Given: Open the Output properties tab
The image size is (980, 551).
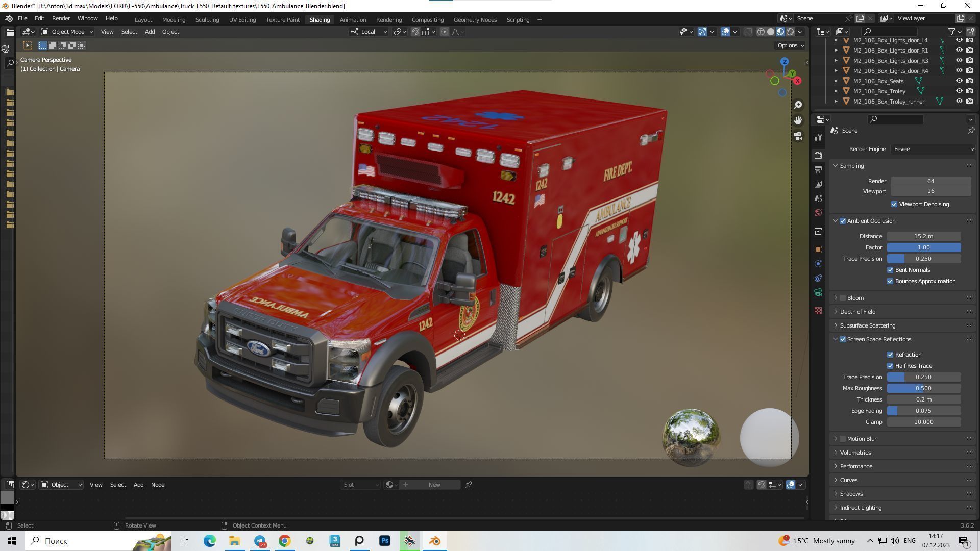Looking at the screenshot, I should [x=818, y=169].
